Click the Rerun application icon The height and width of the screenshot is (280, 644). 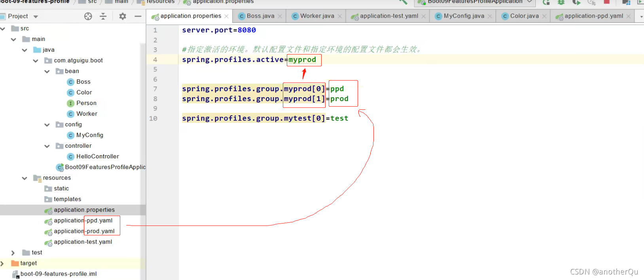coord(546,2)
